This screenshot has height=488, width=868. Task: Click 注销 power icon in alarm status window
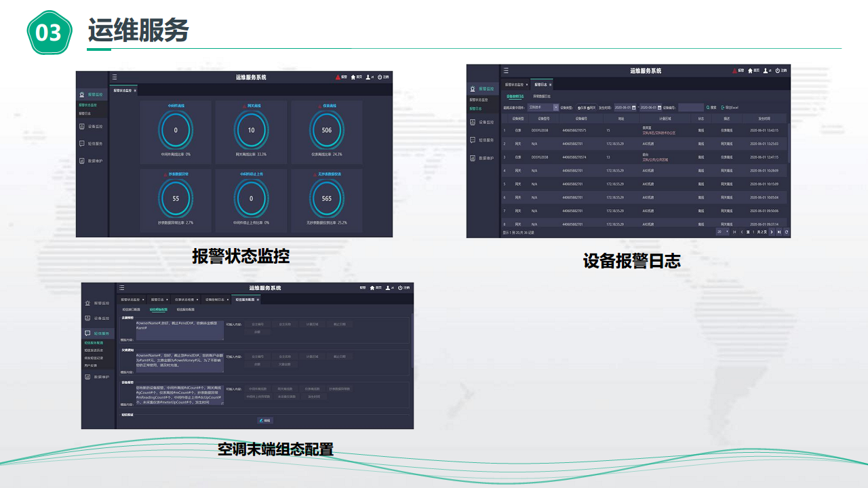click(380, 77)
